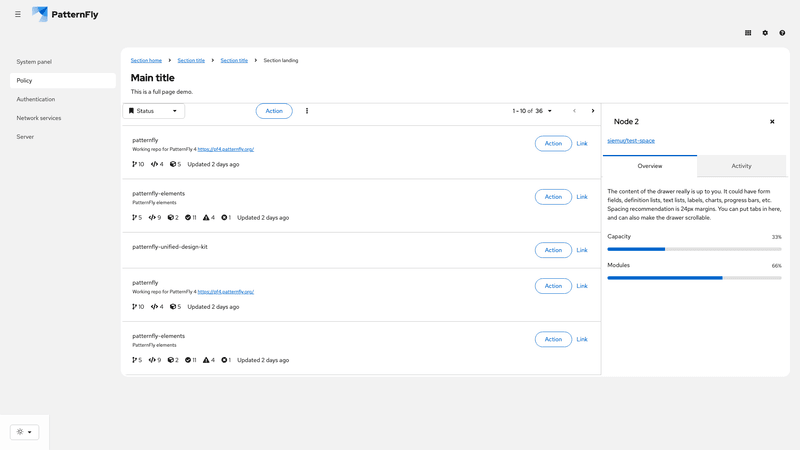Click Link in first patternfly row
This screenshot has height=450, width=800.
582,143
